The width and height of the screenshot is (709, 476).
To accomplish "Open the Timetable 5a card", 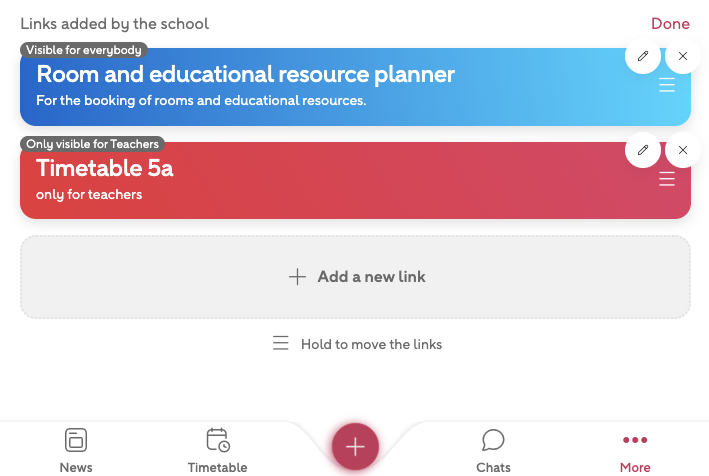I will tap(300, 182).
